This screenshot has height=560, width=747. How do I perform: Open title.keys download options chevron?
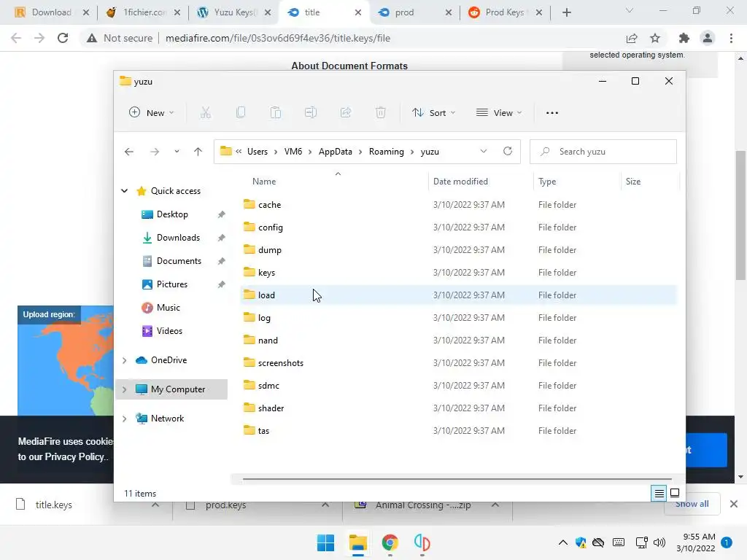pyautogui.click(x=155, y=505)
